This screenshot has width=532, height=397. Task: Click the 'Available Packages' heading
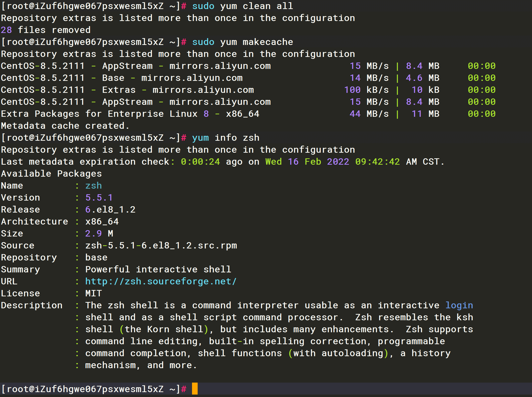pos(51,174)
